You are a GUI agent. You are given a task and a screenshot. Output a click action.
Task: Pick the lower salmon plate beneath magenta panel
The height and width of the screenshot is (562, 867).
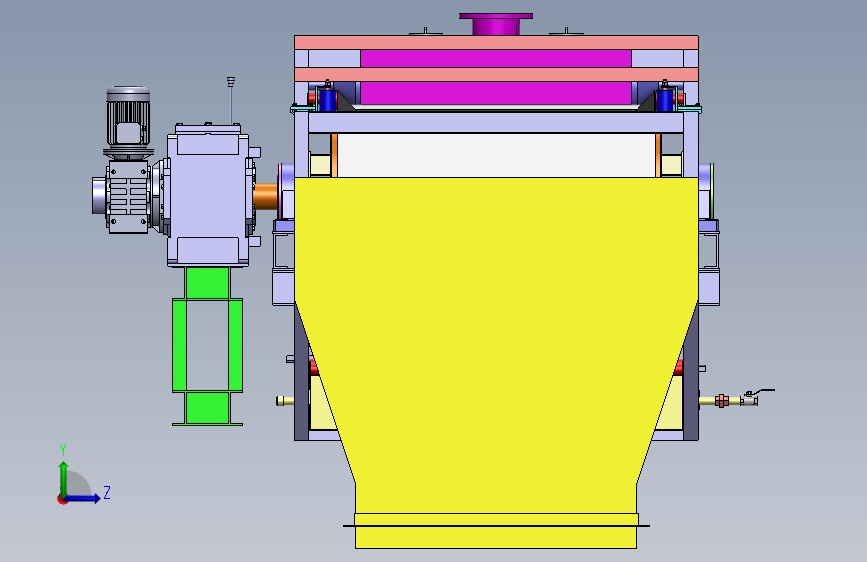pyautogui.click(x=496, y=75)
